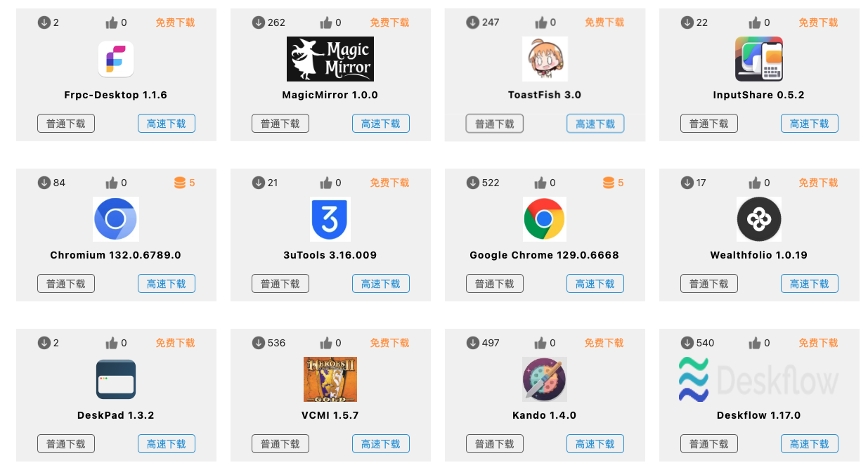Click the Google Chrome logo

tap(545, 219)
